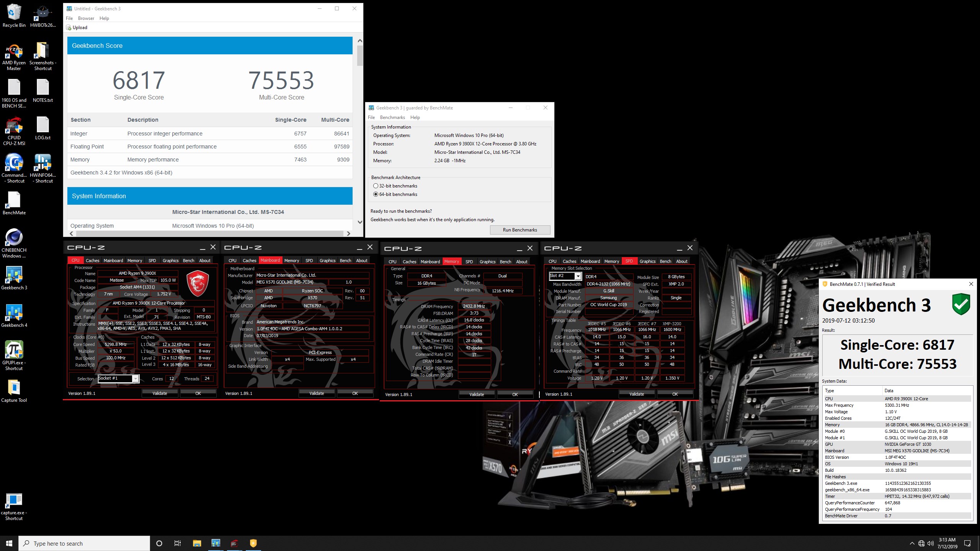
Task: Open the 1903 OS and BENCH text file icon
Action: click(x=14, y=94)
